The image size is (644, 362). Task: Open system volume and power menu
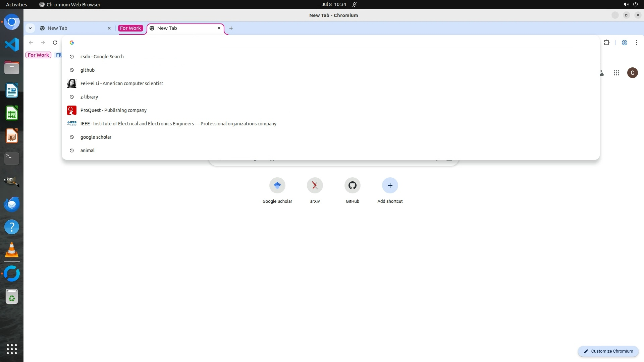pos(630,5)
